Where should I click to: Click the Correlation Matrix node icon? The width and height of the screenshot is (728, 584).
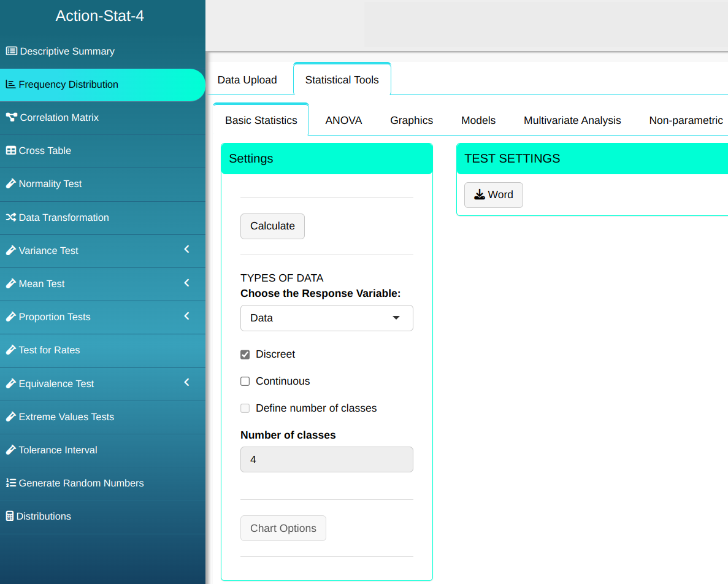(11, 118)
